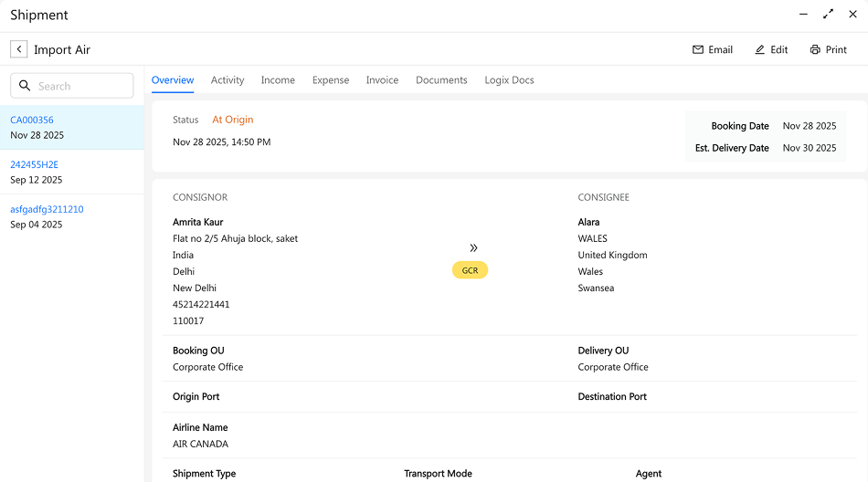The width and height of the screenshot is (868, 482).
Task: Open the Expense tab
Action: pyautogui.click(x=331, y=80)
